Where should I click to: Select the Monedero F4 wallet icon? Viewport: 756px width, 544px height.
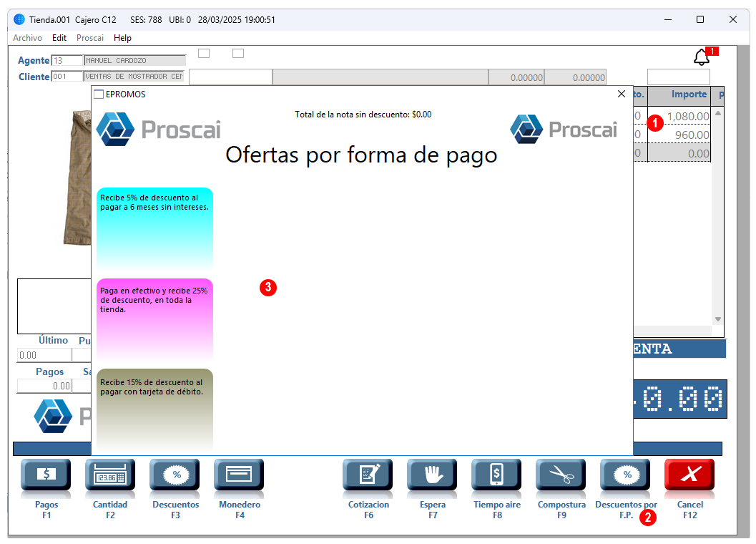[x=239, y=475]
